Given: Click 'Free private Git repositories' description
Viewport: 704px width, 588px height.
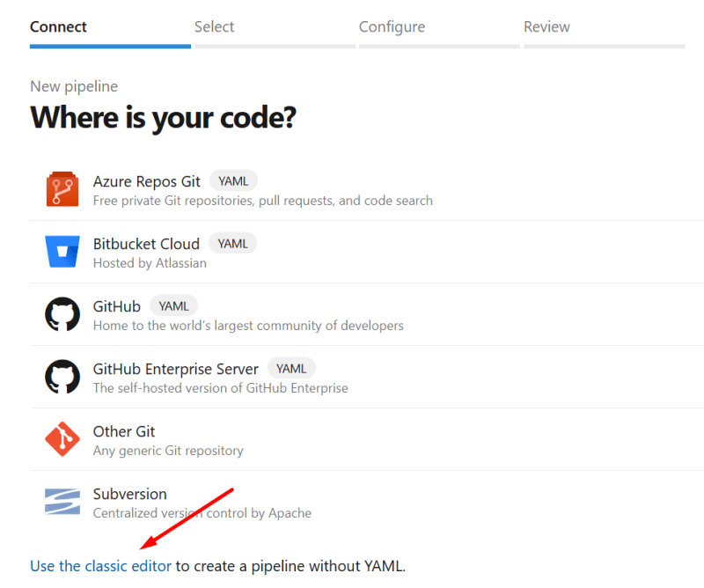Looking at the screenshot, I should point(263,201).
